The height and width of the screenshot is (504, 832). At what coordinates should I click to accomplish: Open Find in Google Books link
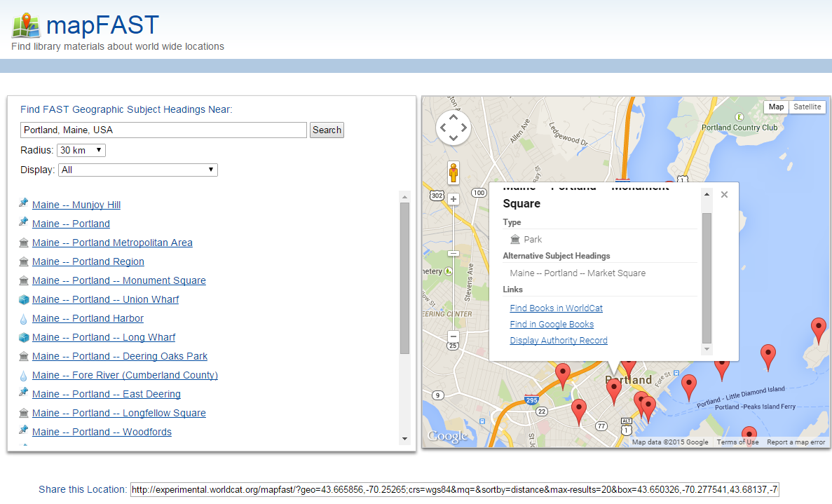point(552,324)
